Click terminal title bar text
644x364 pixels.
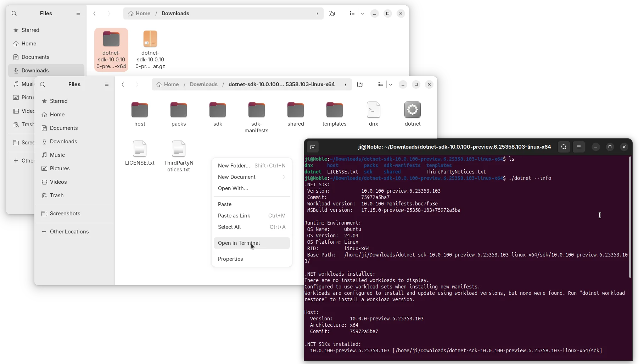point(454,147)
